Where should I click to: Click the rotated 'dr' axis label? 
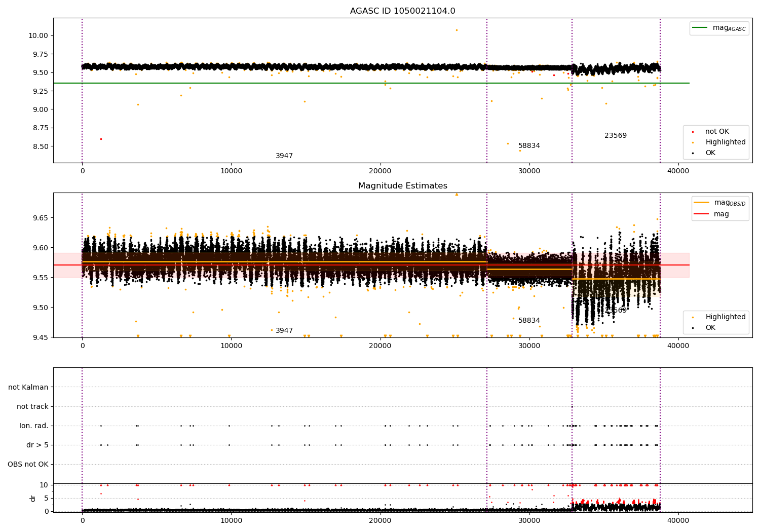[33, 498]
